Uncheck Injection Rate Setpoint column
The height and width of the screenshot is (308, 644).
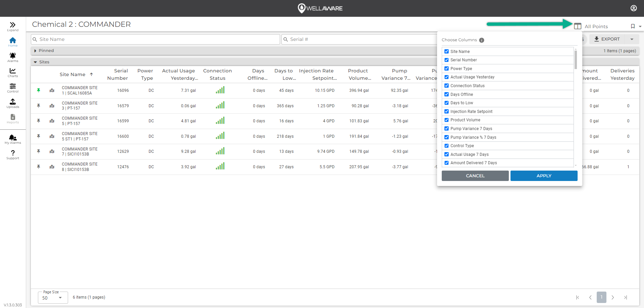coord(446,111)
